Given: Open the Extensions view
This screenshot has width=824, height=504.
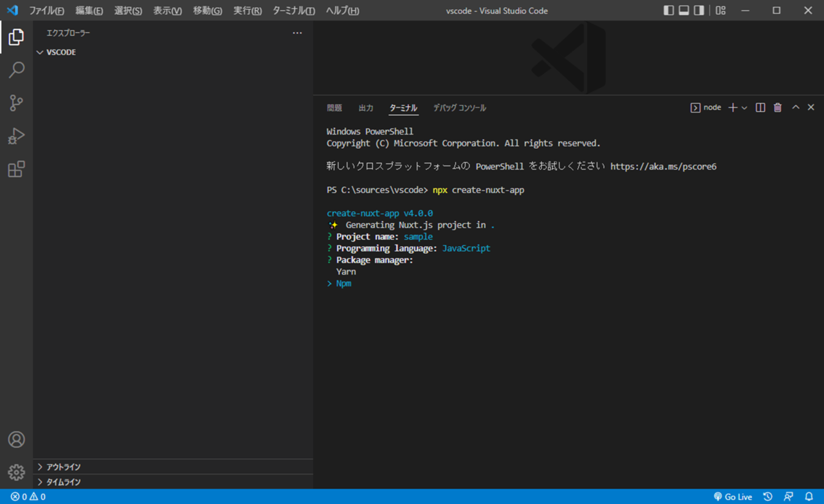Looking at the screenshot, I should pyautogui.click(x=16, y=169).
